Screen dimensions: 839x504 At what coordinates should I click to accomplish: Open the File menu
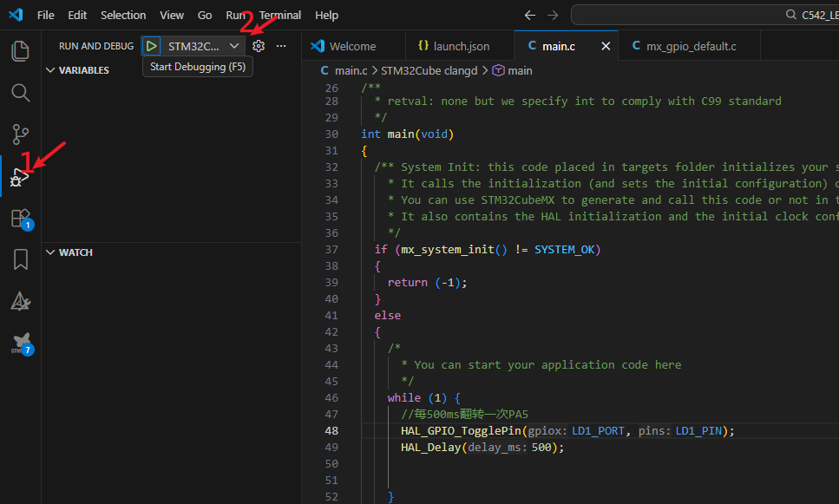pos(45,15)
